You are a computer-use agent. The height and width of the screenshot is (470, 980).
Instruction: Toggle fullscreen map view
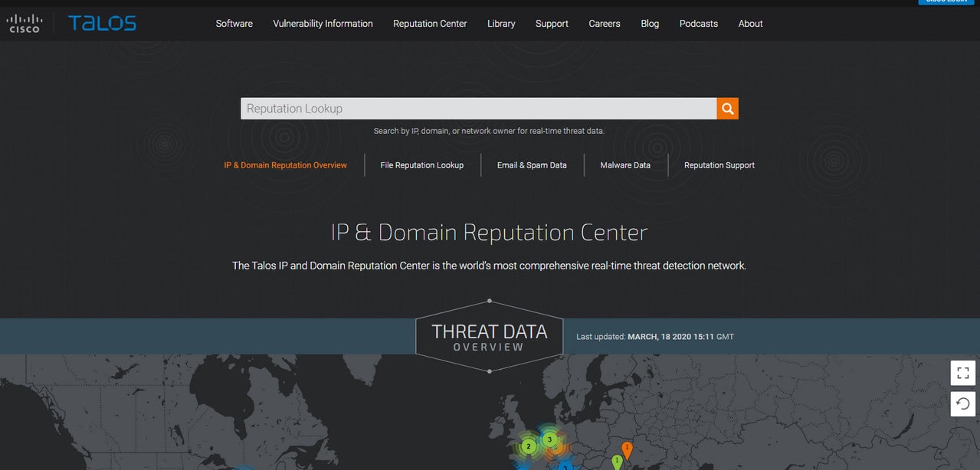click(x=963, y=374)
